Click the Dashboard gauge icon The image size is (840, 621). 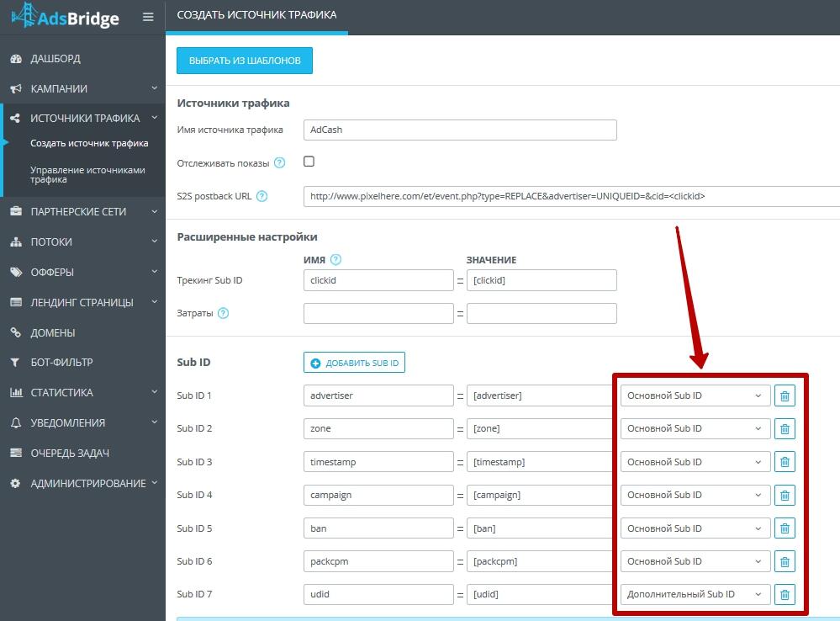tap(16, 58)
